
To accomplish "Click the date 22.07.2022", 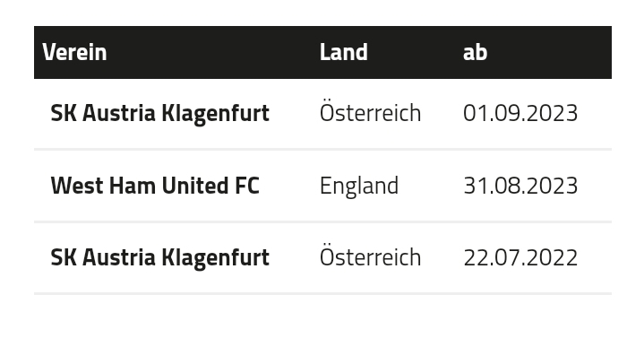I will pyautogui.click(x=520, y=257).
